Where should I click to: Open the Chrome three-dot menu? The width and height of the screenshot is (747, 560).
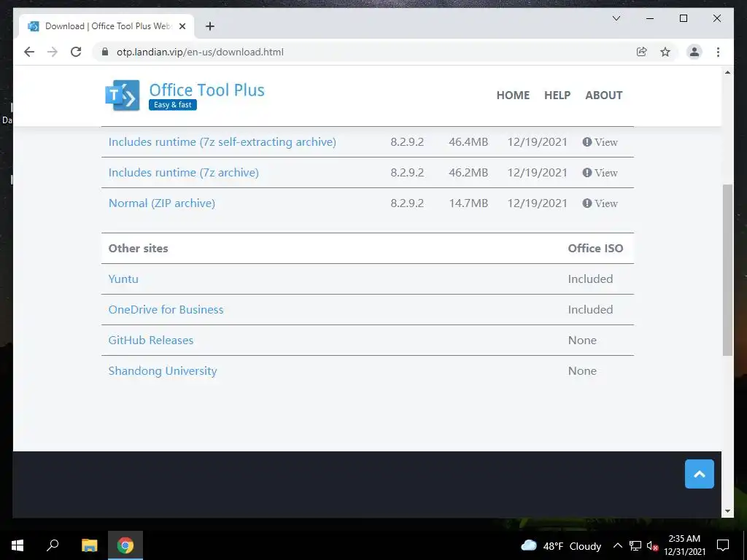(x=718, y=52)
